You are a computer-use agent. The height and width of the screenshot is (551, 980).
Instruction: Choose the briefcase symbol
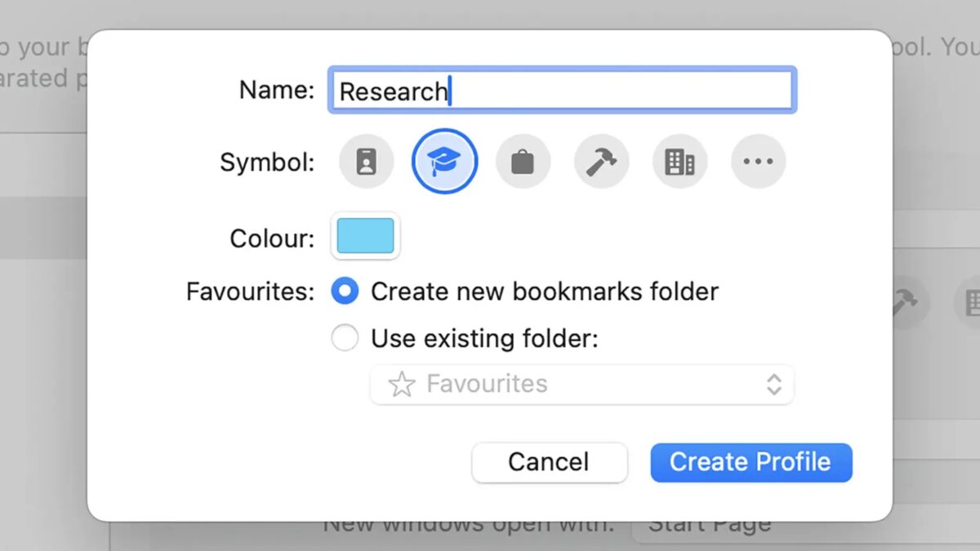point(523,161)
